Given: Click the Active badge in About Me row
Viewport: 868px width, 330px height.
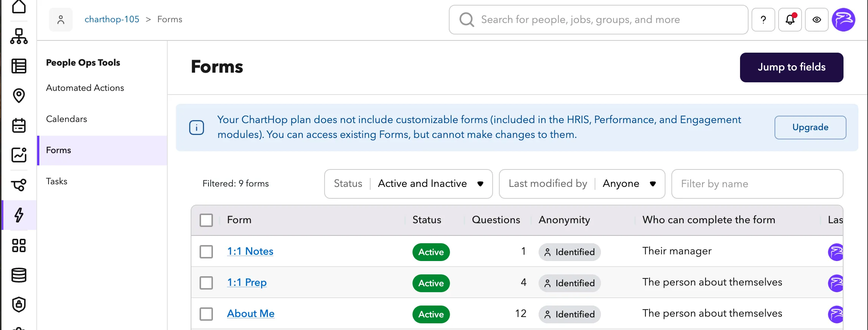Looking at the screenshot, I should pos(431,314).
